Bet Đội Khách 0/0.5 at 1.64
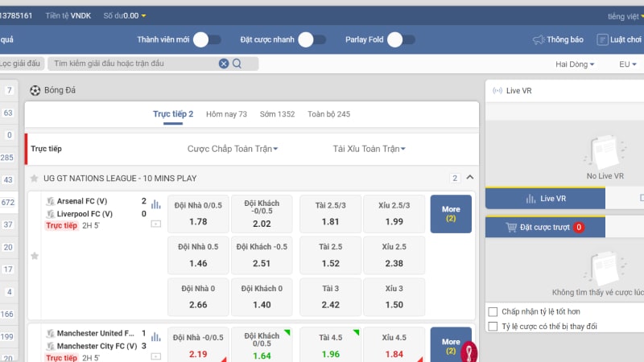Image resolution: width=644 pixels, height=362 pixels. 262,345
